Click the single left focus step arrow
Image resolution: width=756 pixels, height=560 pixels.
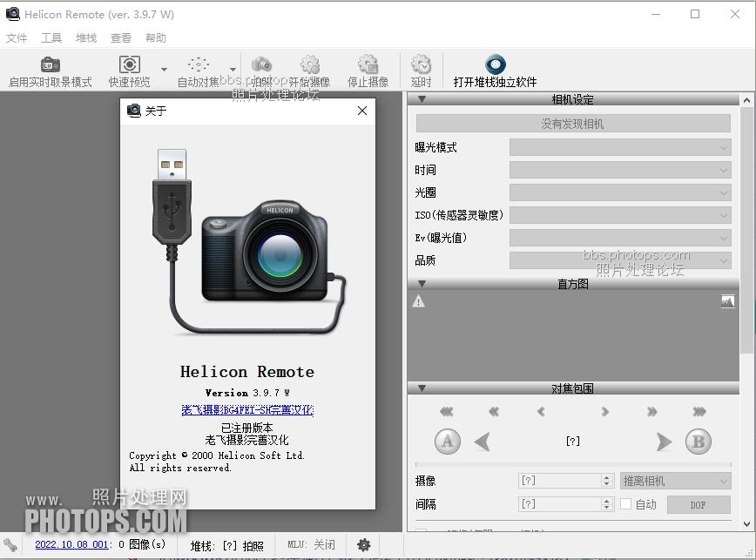[x=541, y=412]
